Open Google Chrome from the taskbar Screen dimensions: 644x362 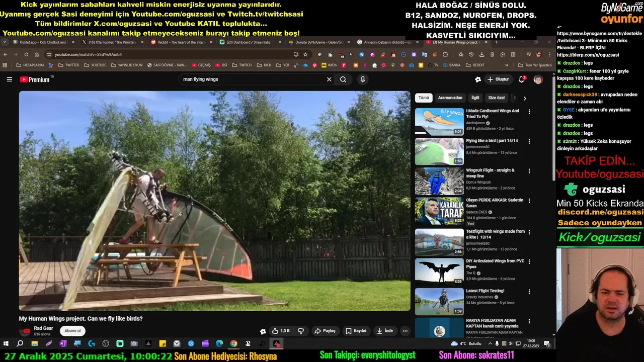(x=233, y=344)
